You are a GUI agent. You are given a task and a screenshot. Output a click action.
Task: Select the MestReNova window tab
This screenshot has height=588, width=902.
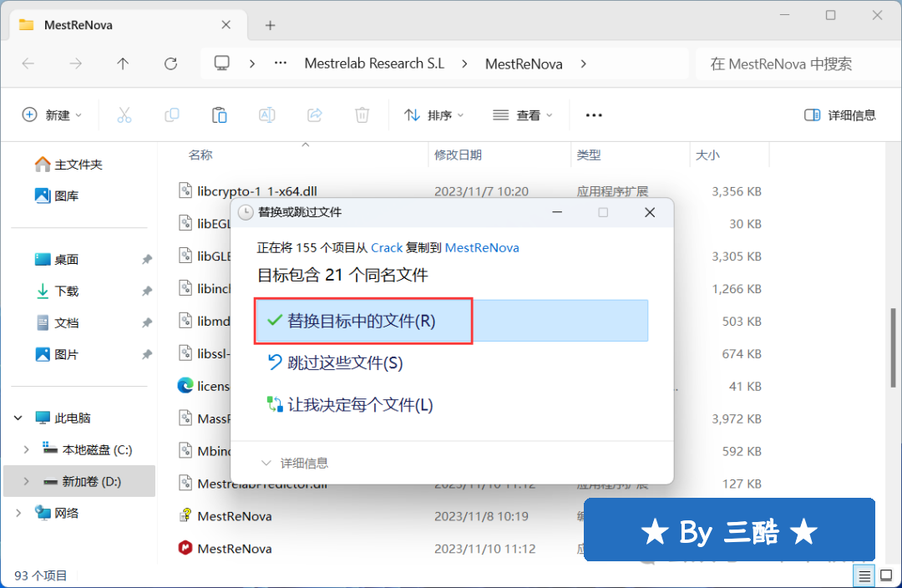[129, 25]
